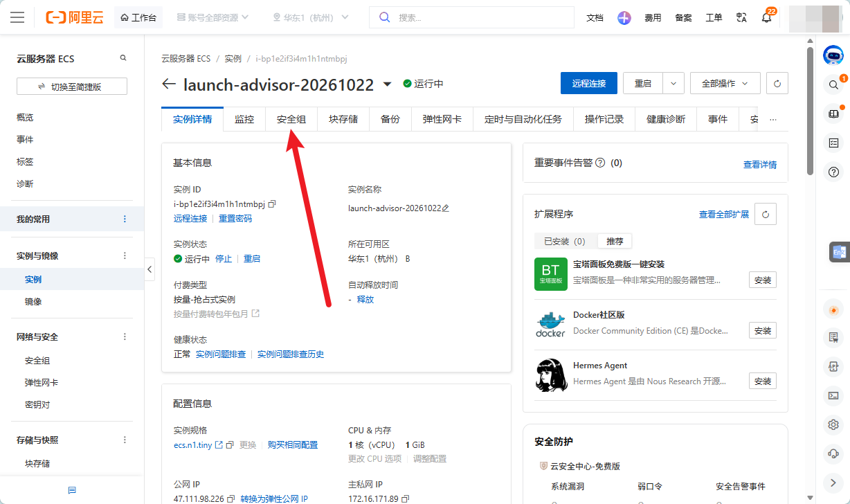Click the language switch icon in header
Image resolution: width=850 pixels, height=504 pixels.
(x=741, y=18)
